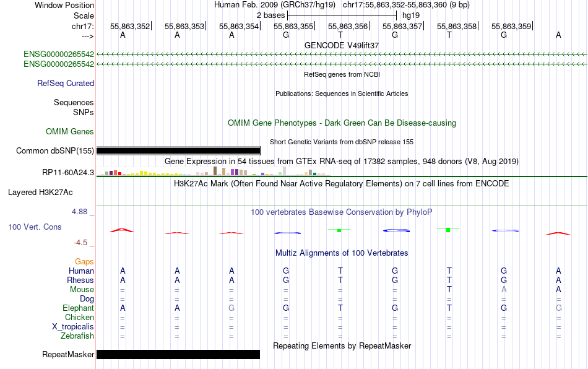Click the Sequences track label
The height and width of the screenshot is (369, 588).
click(x=74, y=102)
